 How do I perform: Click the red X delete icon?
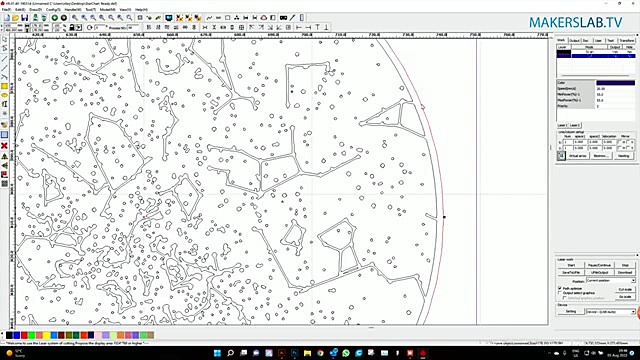click(x=4, y=146)
